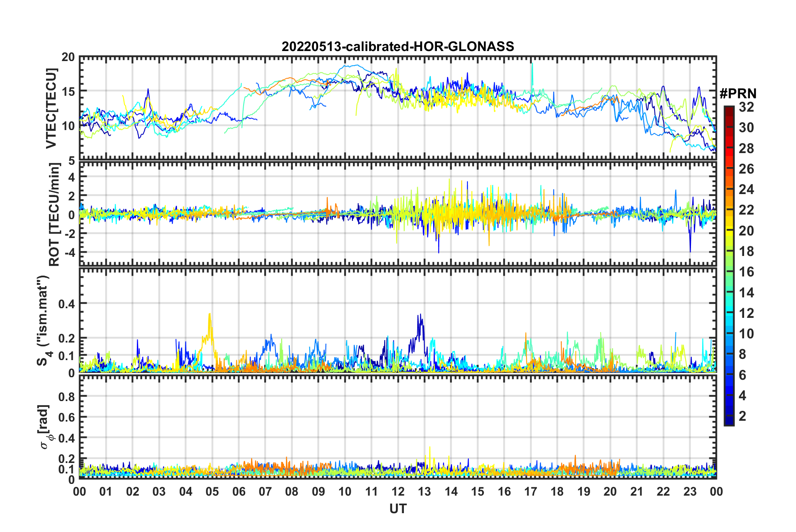Click UT axis tick label 03

(159, 491)
